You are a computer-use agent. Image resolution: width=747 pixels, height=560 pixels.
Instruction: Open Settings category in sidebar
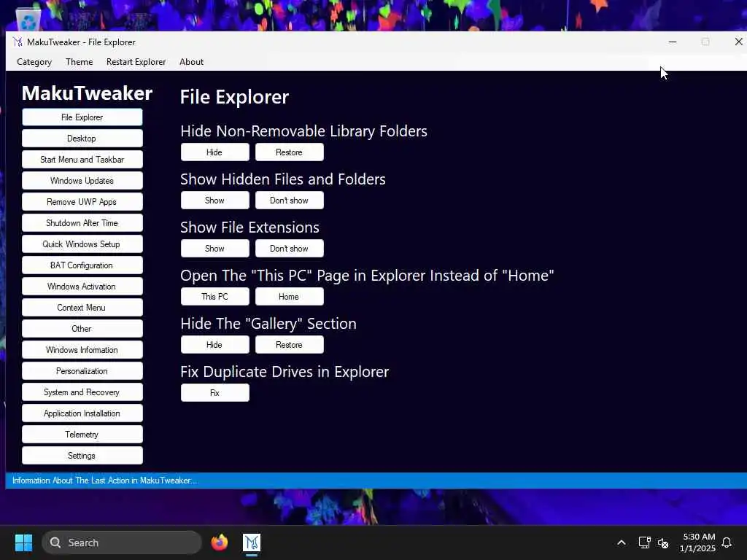(82, 456)
